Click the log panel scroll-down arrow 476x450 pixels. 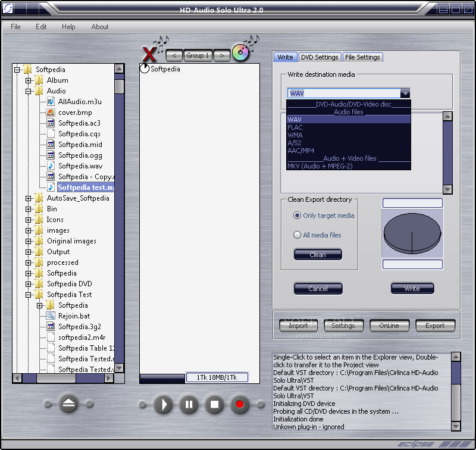tap(456, 426)
